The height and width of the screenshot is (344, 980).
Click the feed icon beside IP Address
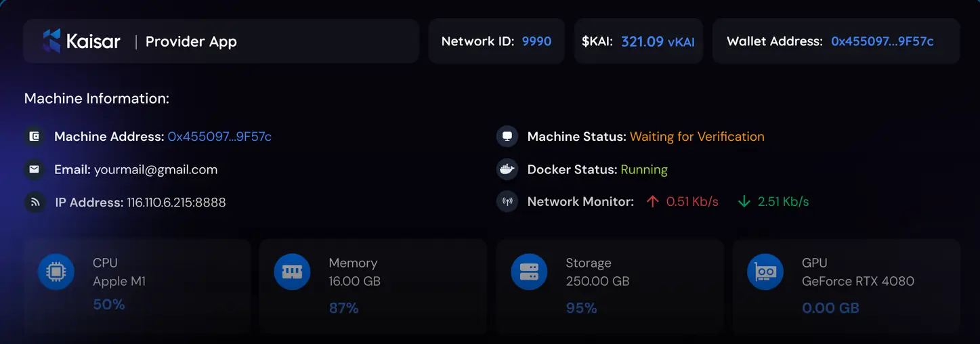(34, 202)
